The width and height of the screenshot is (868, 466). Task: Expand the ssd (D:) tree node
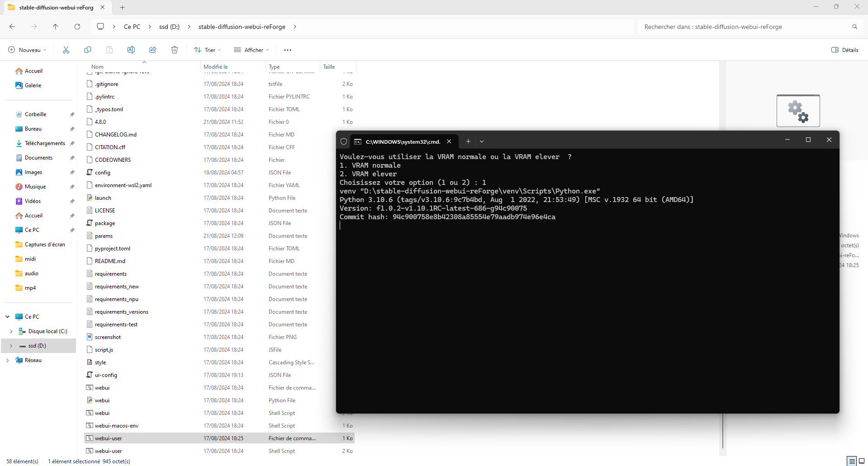point(11,346)
